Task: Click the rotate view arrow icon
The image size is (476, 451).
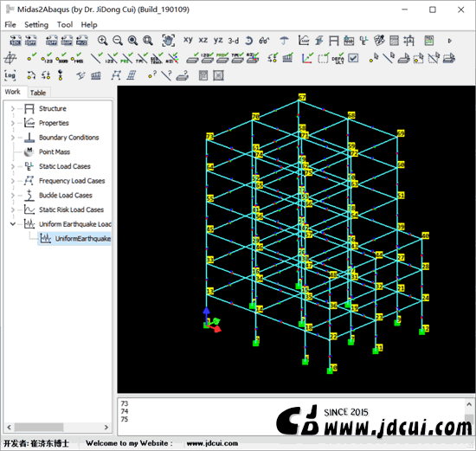Action: click(249, 41)
